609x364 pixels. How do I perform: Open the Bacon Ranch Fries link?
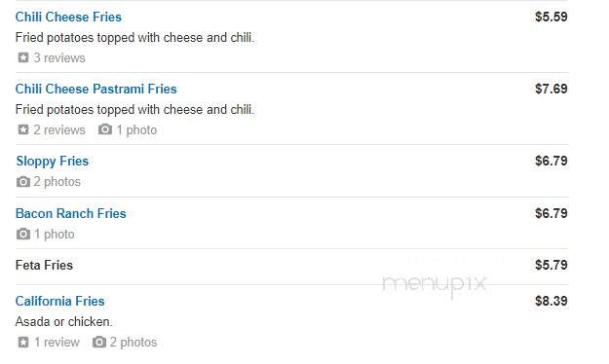pyautogui.click(x=71, y=213)
